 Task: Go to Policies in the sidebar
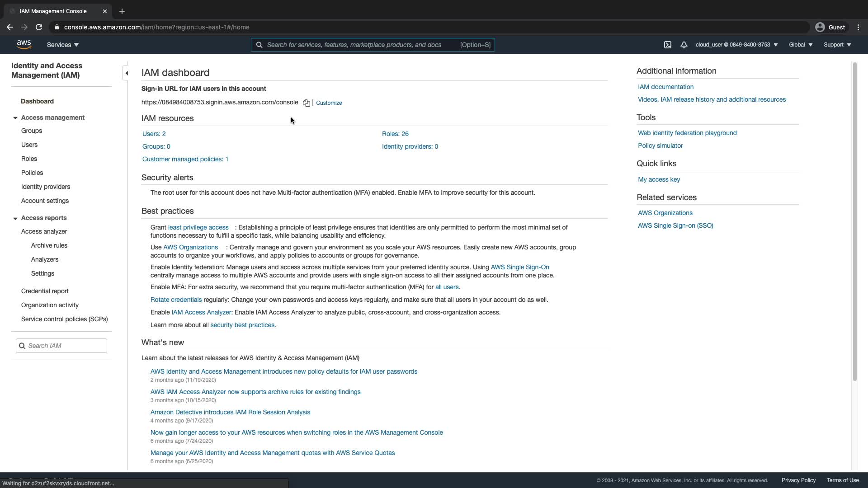[x=32, y=173]
